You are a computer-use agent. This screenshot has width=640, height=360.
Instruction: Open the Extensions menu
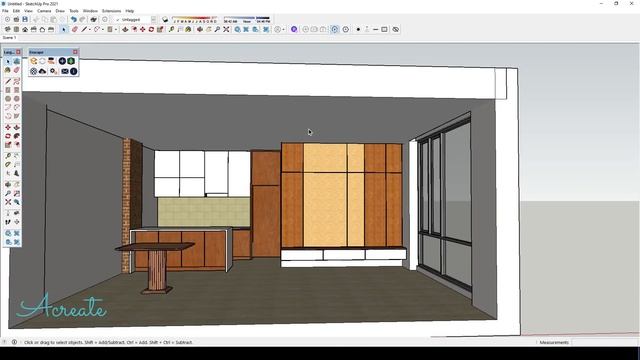pyautogui.click(x=111, y=11)
